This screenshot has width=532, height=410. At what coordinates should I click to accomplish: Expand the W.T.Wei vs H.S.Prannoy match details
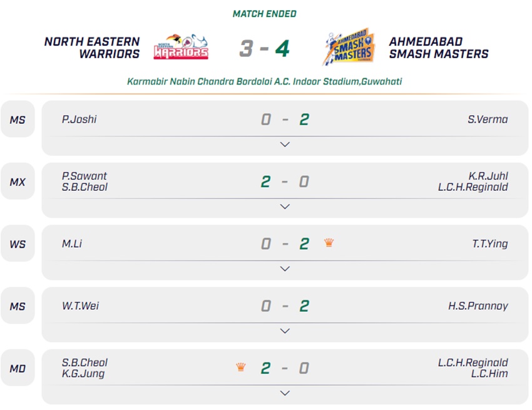[x=285, y=331]
